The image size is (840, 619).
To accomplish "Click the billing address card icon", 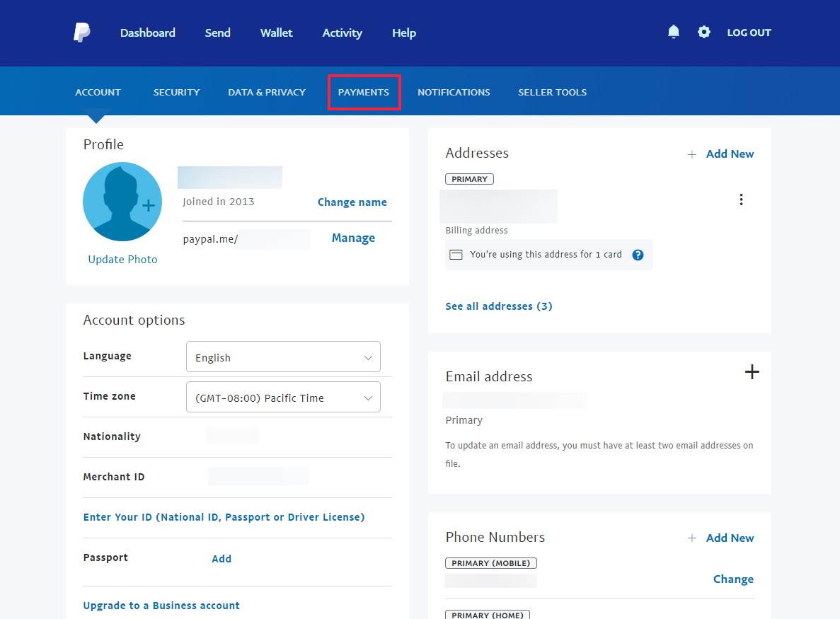I will [x=456, y=254].
